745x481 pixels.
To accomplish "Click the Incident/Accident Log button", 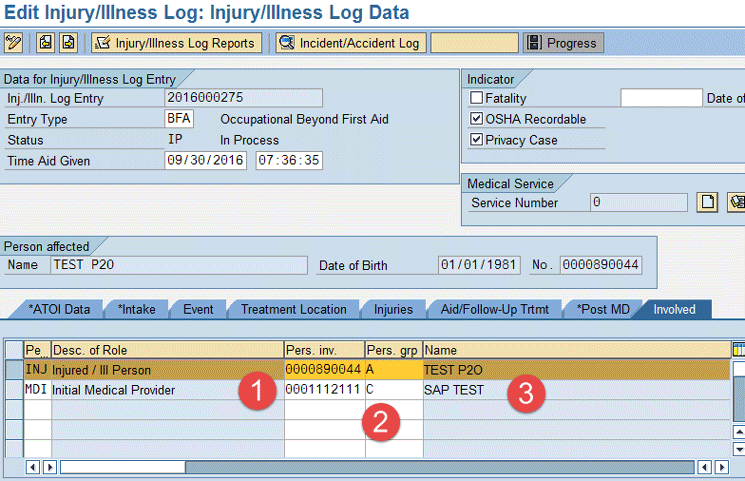I will point(351,43).
